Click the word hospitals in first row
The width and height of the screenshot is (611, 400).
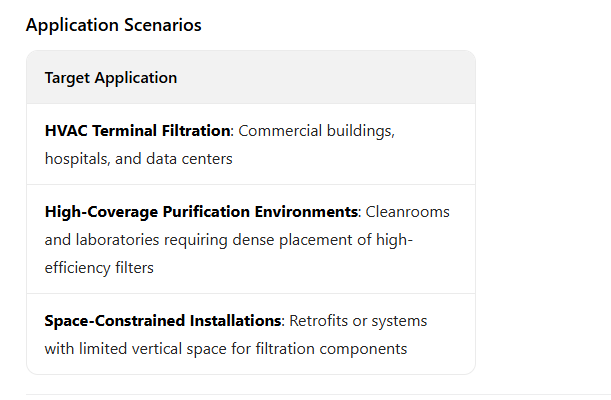76,159
